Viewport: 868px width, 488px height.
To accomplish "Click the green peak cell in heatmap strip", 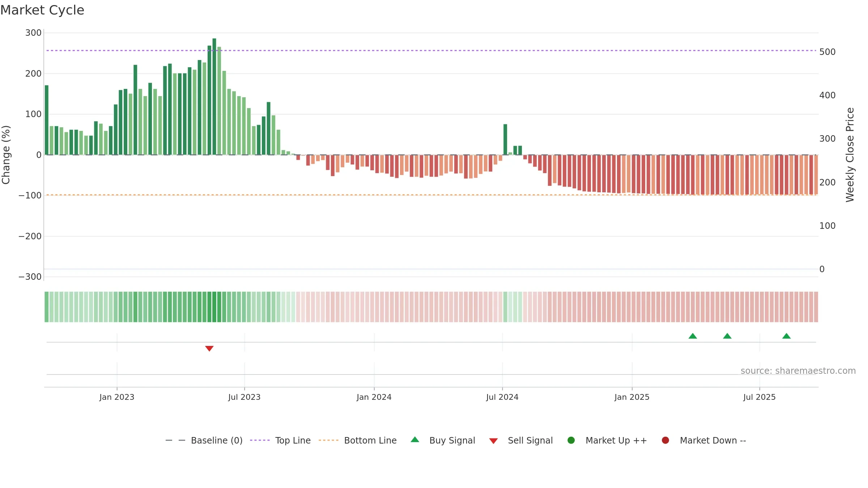I will coord(214,307).
